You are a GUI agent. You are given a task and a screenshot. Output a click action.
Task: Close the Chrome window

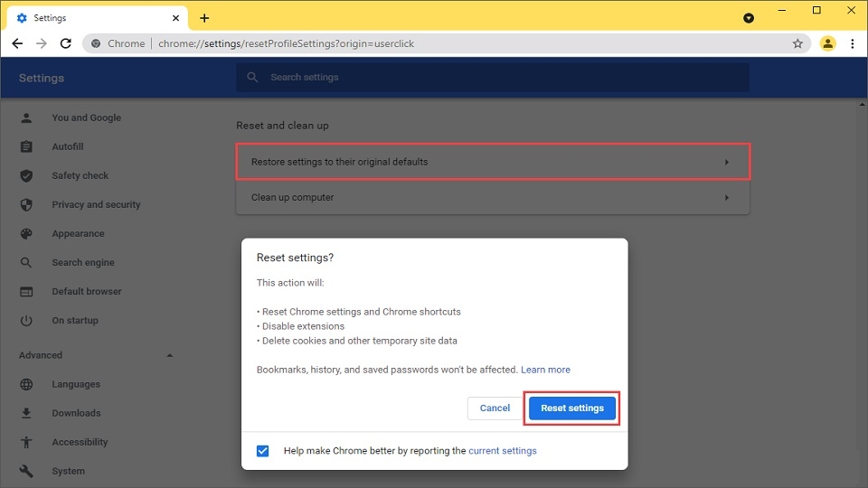click(852, 11)
